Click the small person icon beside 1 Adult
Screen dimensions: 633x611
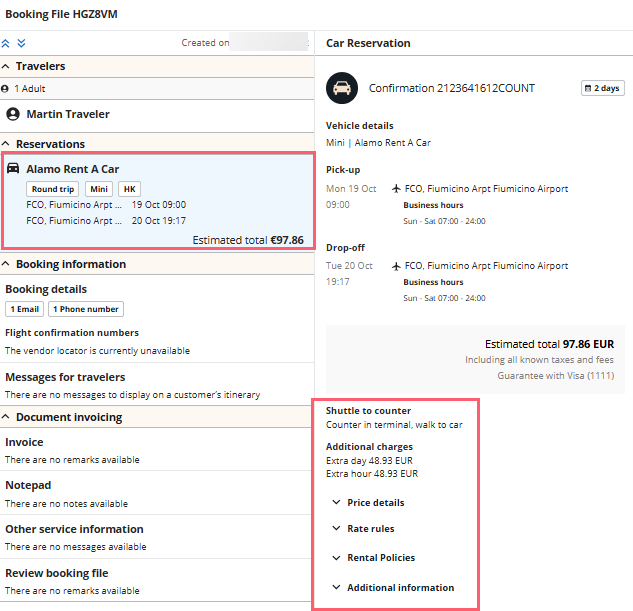5,89
